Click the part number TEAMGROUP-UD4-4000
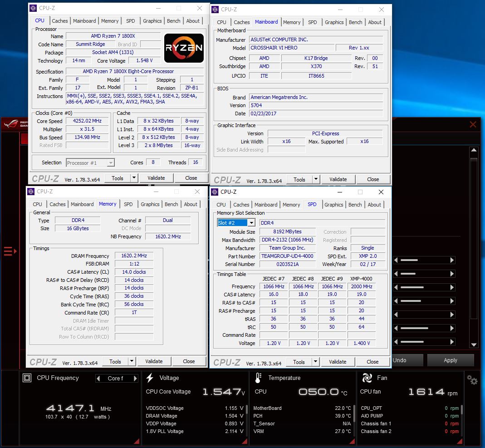Image resolution: width=485 pixels, height=448 pixels. pos(287,256)
